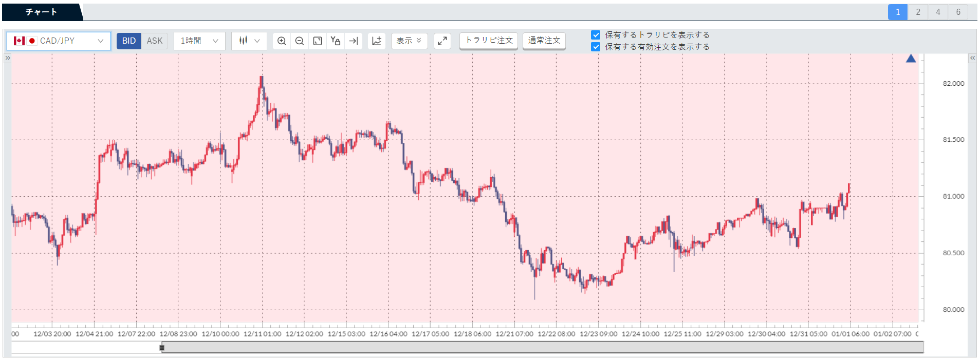Click the 81.000 price axis label
The height and width of the screenshot is (358, 980).
pyautogui.click(x=953, y=196)
